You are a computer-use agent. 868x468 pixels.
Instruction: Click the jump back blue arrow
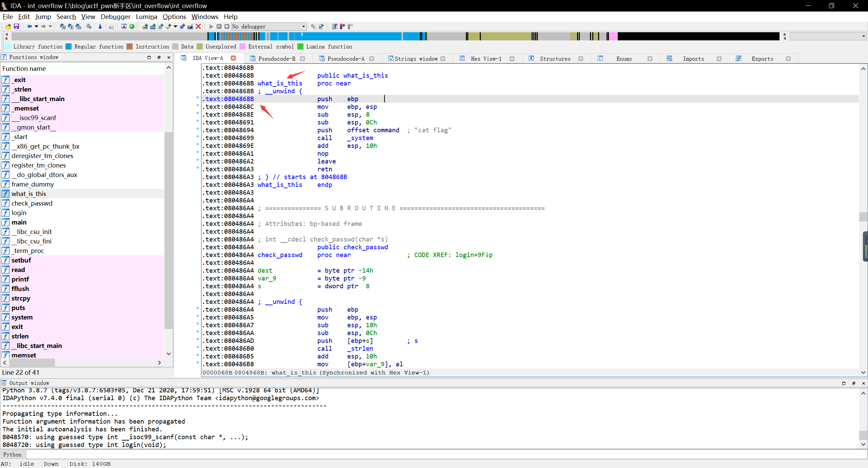pyautogui.click(x=29, y=26)
